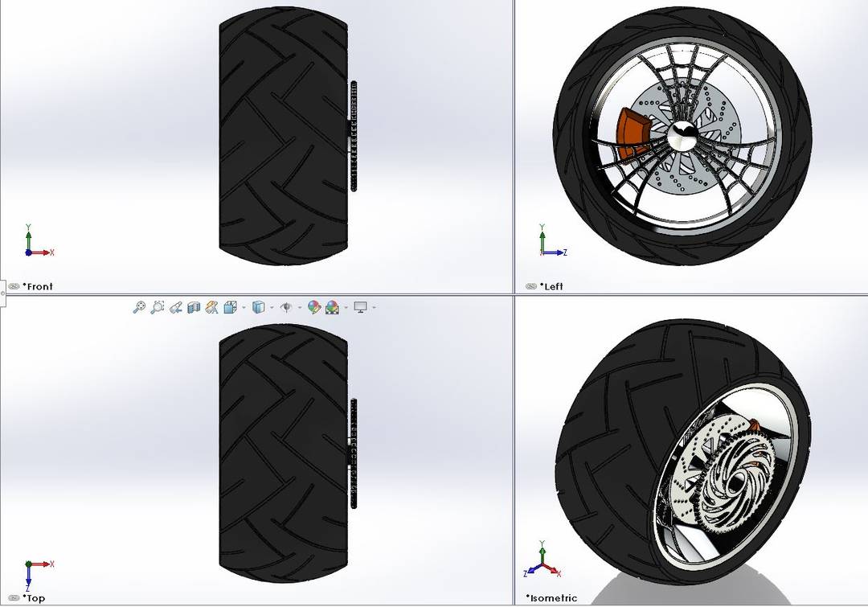The width and height of the screenshot is (868, 607).
Task: Select the Zoom to Fit tool
Action: click(140, 306)
